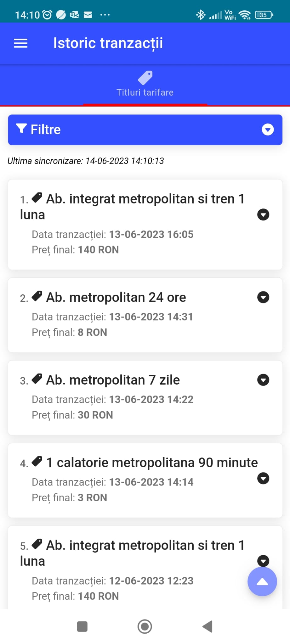Tap the scroll-to-top floating arrow button

click(x=262, y=581)
